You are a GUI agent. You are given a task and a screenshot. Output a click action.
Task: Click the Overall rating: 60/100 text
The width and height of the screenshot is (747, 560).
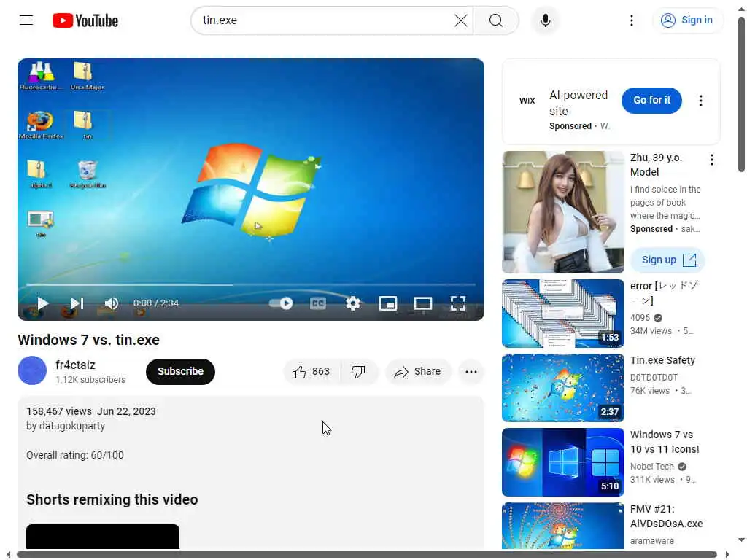(x=75, y=455)
